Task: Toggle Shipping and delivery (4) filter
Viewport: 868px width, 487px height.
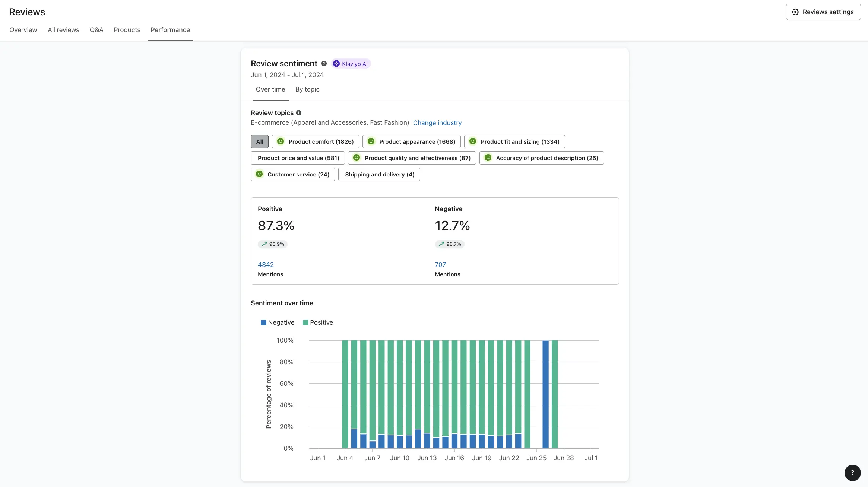Action: [379, 174]
